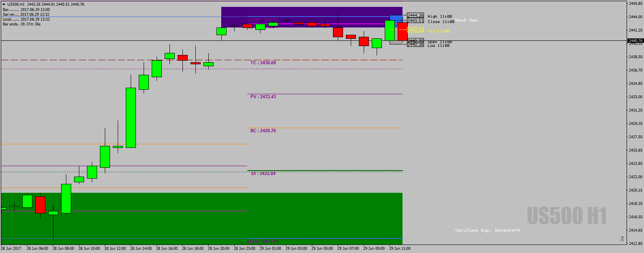The image size is (644, 253).
Task: Click the 2444.26 high price box
Action: click(415, 16)
